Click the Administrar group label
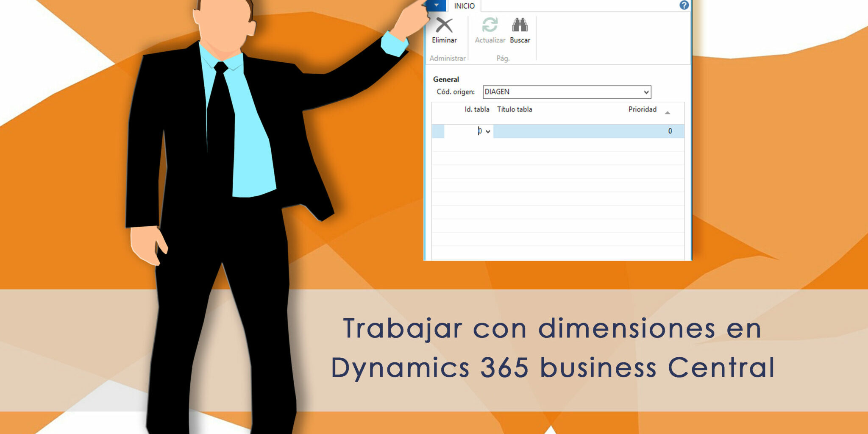The width and height of the screenshot is (868, 434). tap(447, 57)
